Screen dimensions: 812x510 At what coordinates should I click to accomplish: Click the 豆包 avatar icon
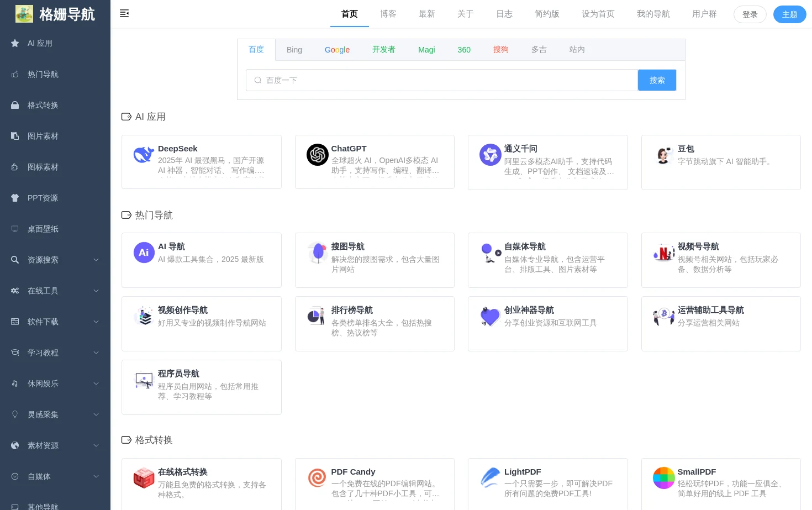tap(663, 155)
